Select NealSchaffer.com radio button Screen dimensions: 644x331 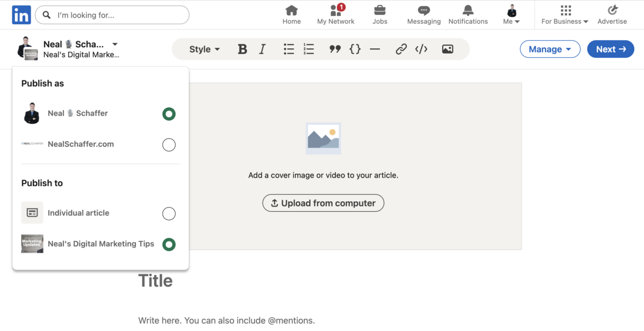coord(169,145)
